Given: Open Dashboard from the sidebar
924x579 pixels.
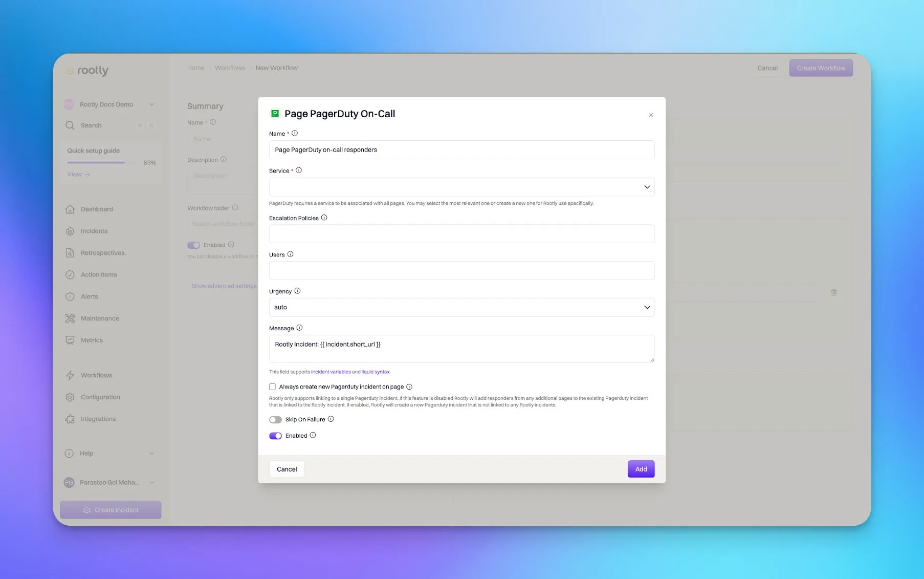Looking at the screenshot, I should coord(97,209).
